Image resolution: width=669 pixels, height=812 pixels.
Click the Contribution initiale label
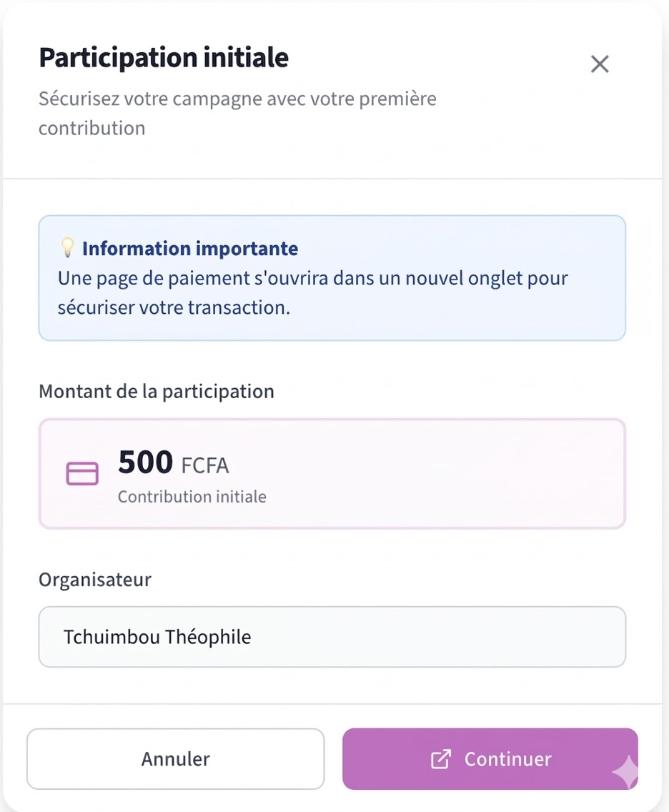click(192, 496)
